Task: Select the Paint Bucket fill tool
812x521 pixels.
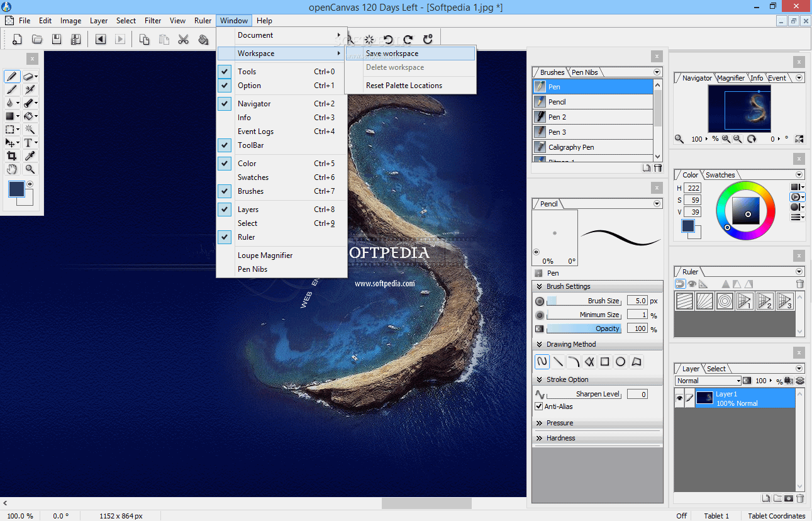Action: pyautogui.click(x=30, y=116)
